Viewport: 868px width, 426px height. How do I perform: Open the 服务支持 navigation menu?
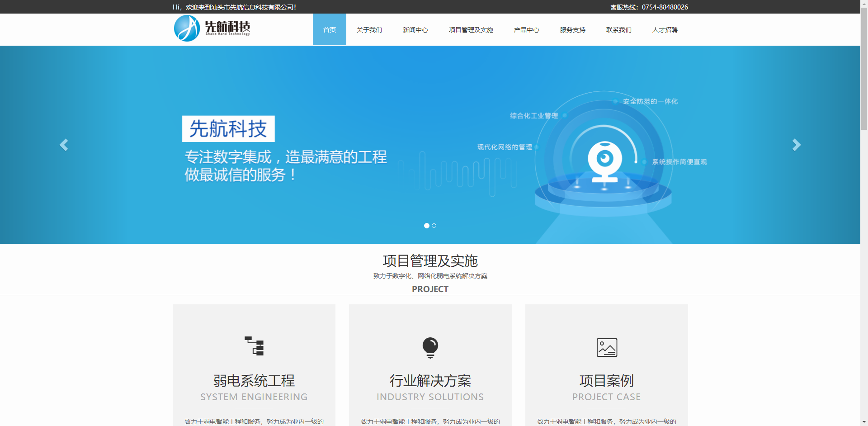[x=572, y=29]
